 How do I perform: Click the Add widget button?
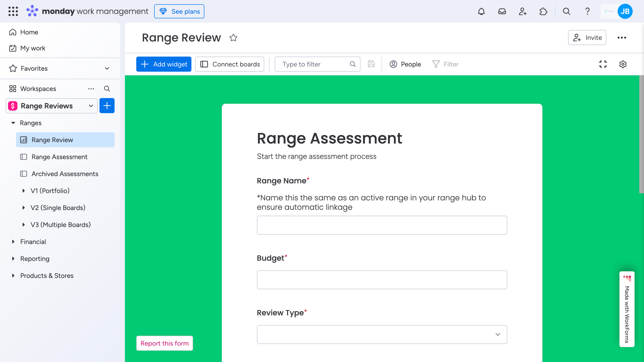click(x=164, y=64)
